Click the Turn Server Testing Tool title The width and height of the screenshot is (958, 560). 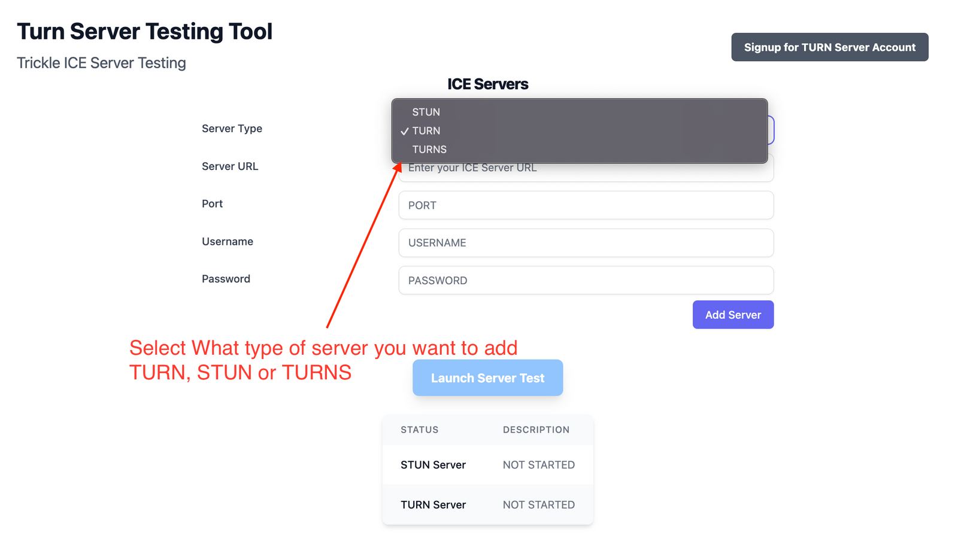point(145,31)
